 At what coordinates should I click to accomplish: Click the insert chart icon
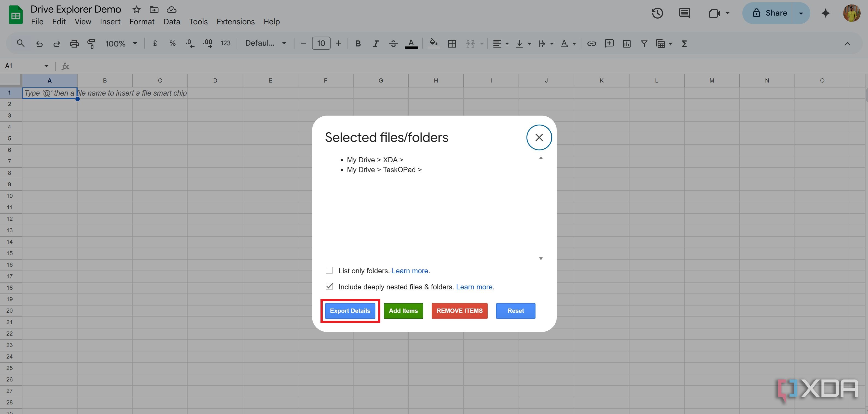coord(626,43)
